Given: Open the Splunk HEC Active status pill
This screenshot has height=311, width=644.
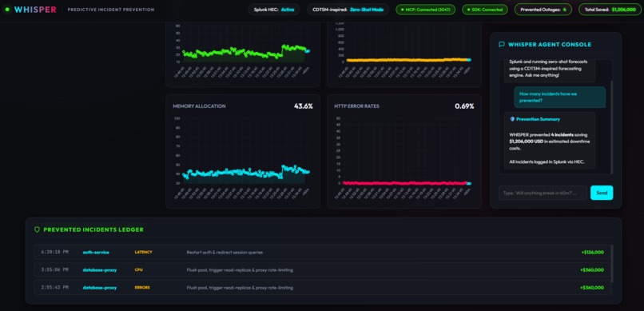Looking at the screenshot, I should (x=274, y=10).
